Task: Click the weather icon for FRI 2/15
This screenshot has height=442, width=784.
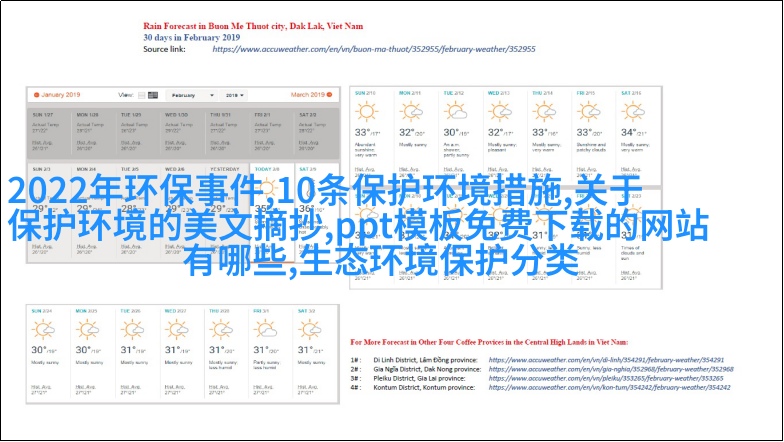Action: [588, 112]
